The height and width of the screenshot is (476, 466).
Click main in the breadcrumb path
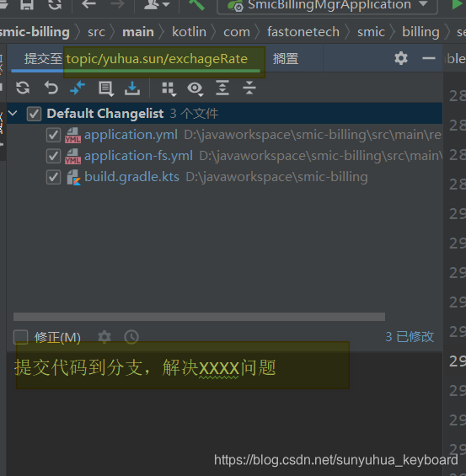pyautogui.click(x=138, y=32)
